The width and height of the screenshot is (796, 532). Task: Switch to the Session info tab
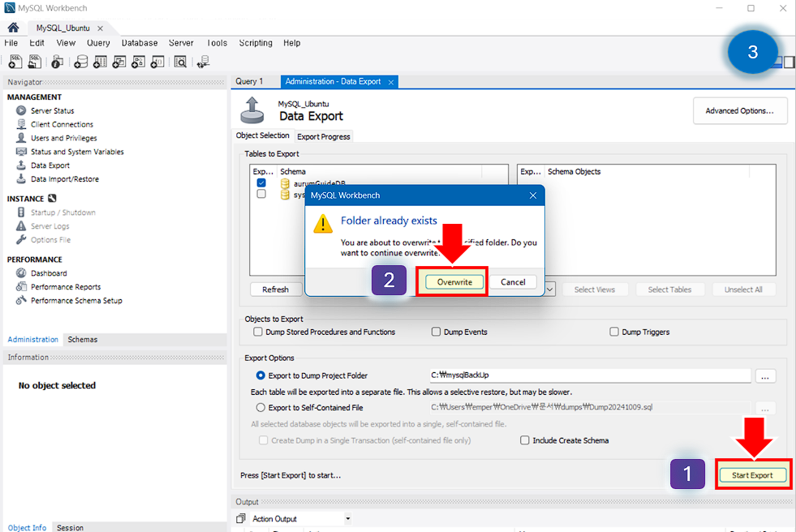[70, 527]
